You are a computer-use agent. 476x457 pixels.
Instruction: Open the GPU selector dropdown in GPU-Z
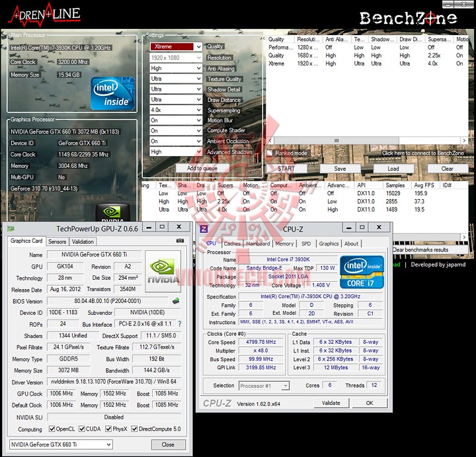coord(61,444)
